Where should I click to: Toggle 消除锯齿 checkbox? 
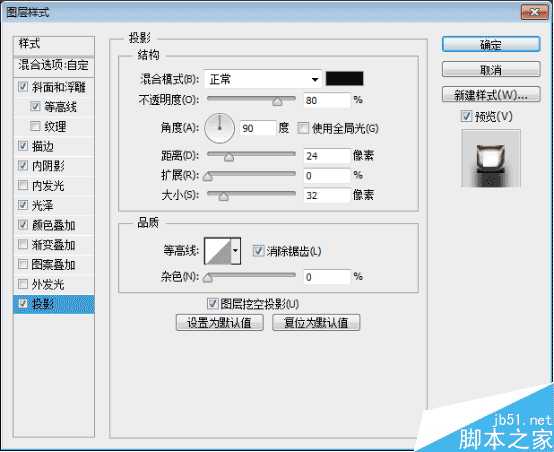click(258, 251)
